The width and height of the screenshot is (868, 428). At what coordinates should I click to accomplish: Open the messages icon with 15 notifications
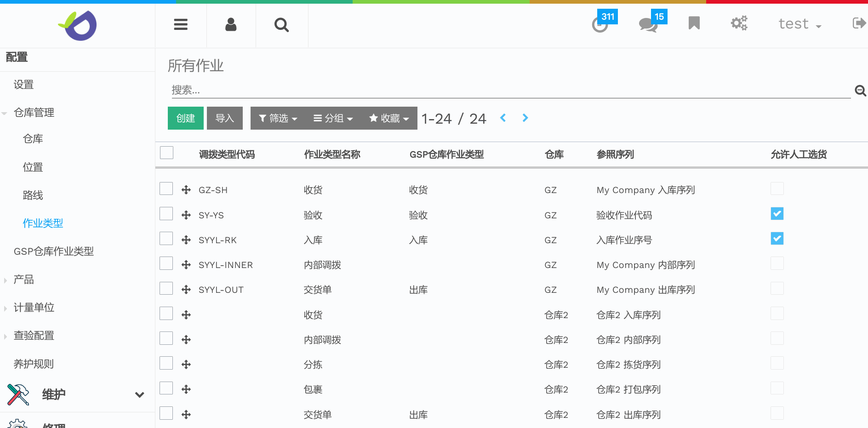tap(647, 25)
